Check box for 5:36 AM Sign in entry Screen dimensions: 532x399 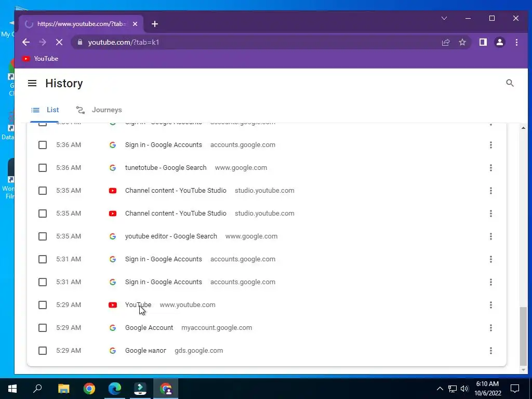[x=43, y=145]
